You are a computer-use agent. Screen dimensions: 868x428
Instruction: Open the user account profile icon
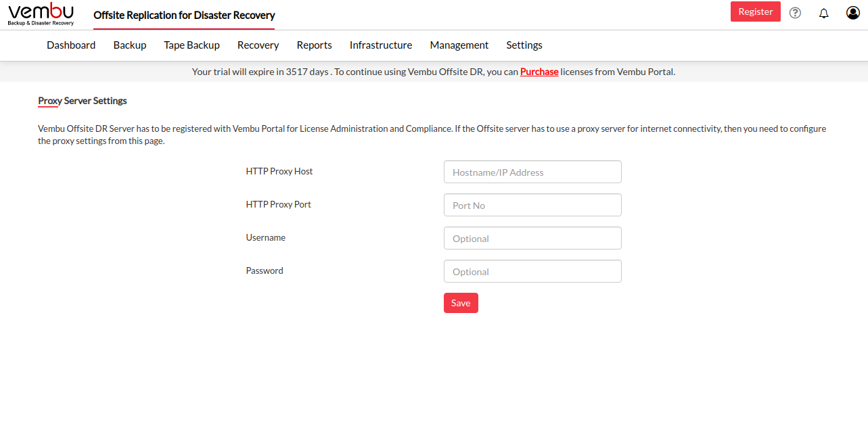(x=853, y=13)
